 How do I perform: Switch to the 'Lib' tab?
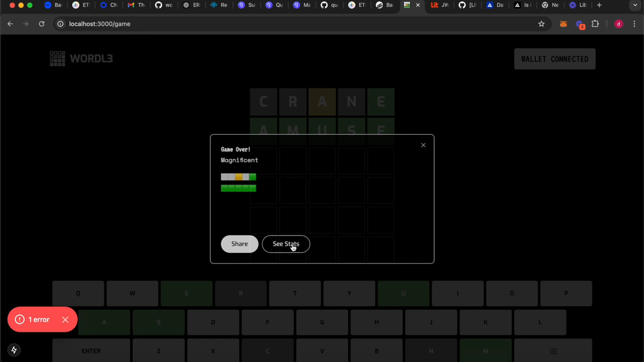pyautogui.click(x=578, y=5)
